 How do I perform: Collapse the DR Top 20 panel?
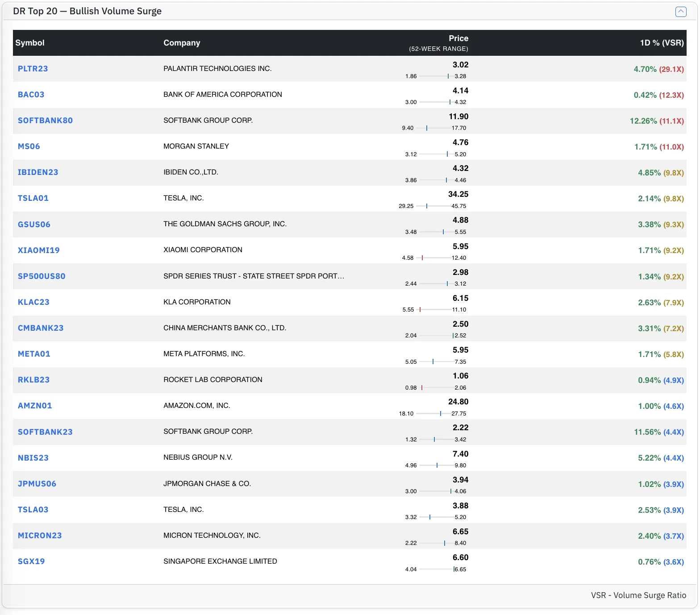[x=681, y=12]
